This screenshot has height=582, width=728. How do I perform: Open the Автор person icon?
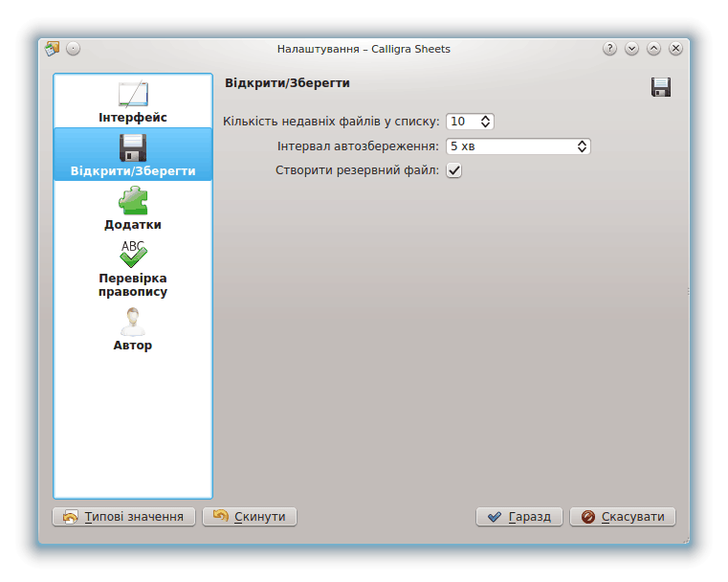click(133, 322)
